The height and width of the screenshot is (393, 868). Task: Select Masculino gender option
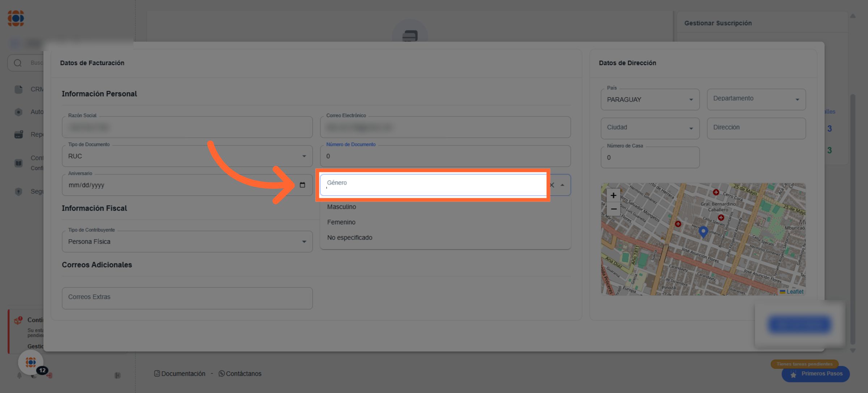click(341, 207)
